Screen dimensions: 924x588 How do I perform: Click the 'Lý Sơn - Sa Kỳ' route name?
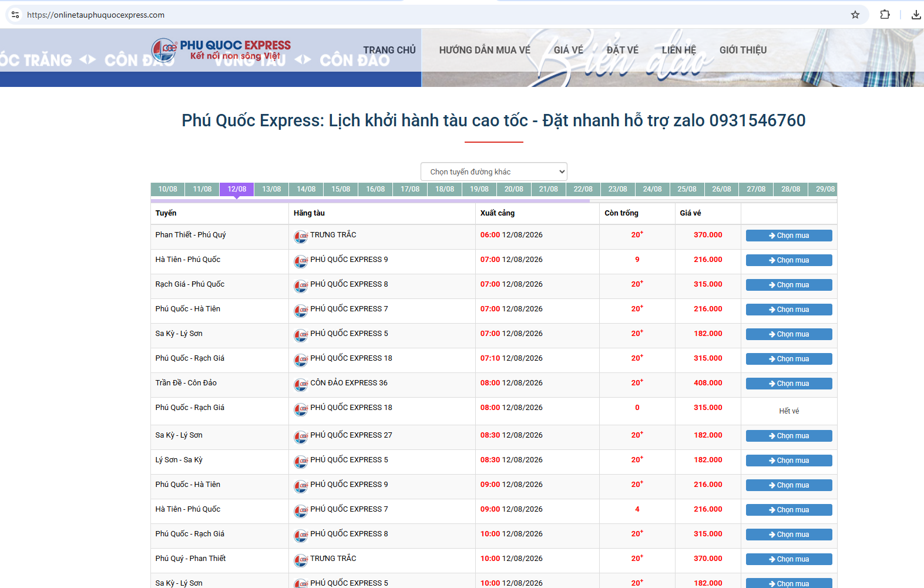179,460
